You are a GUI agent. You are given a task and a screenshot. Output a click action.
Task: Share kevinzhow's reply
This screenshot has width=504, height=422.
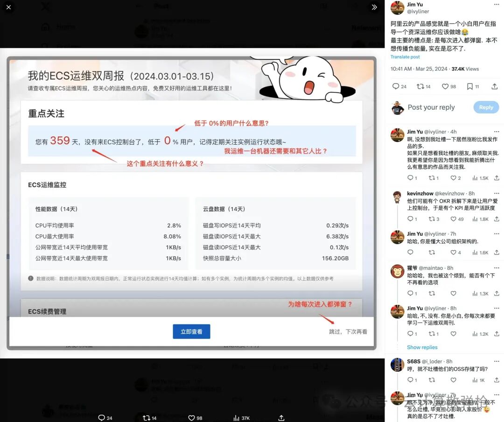tap(497, 219)
